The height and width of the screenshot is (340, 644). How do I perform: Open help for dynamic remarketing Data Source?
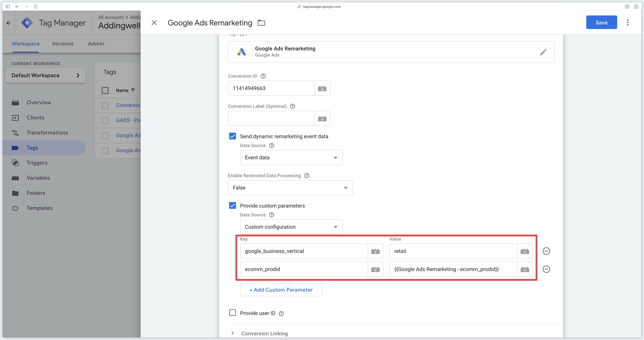(272, 146)
